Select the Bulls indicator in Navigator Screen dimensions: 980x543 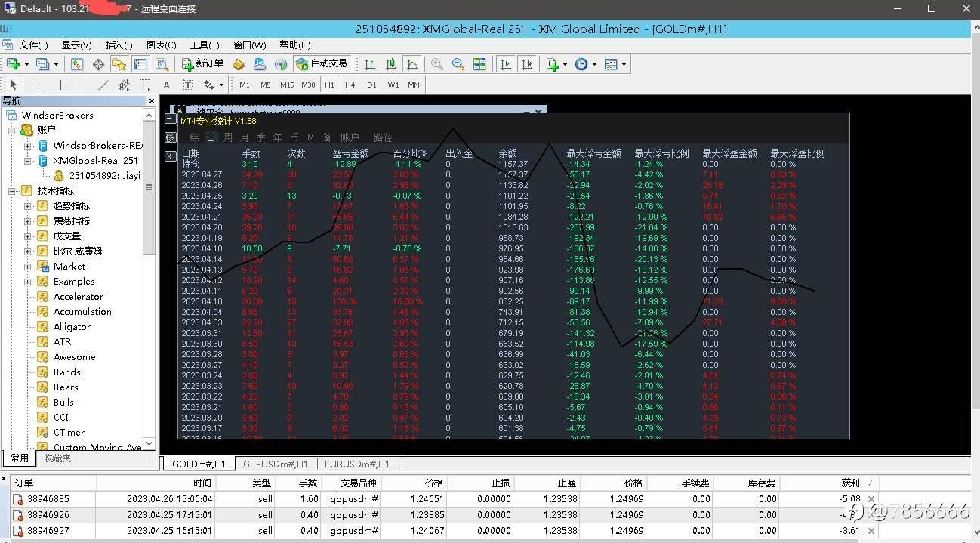[x=63, y=403]
